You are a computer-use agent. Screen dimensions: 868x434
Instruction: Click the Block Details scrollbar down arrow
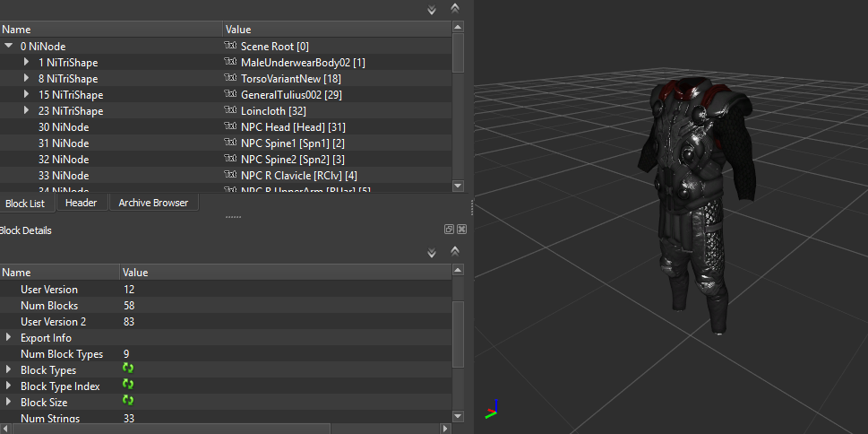point(458,416)
